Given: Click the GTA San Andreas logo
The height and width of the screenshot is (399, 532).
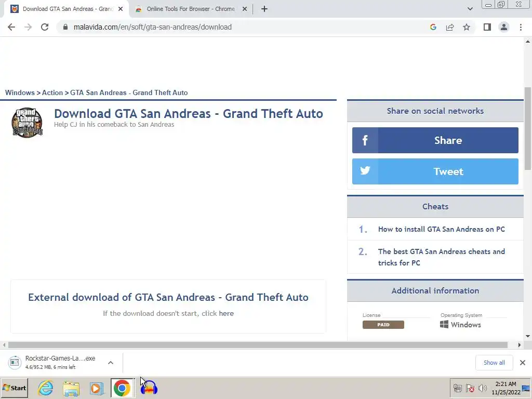Looking at the screenshot, I should [27, 123].
